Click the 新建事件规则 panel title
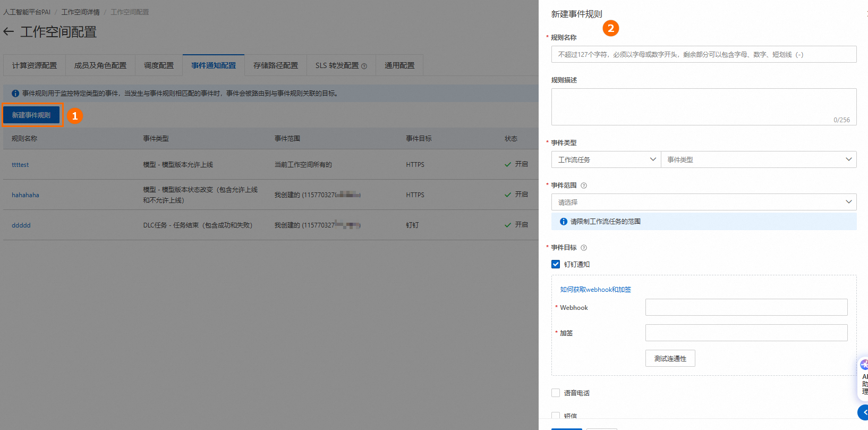868x430 pixels. [577, 14]
